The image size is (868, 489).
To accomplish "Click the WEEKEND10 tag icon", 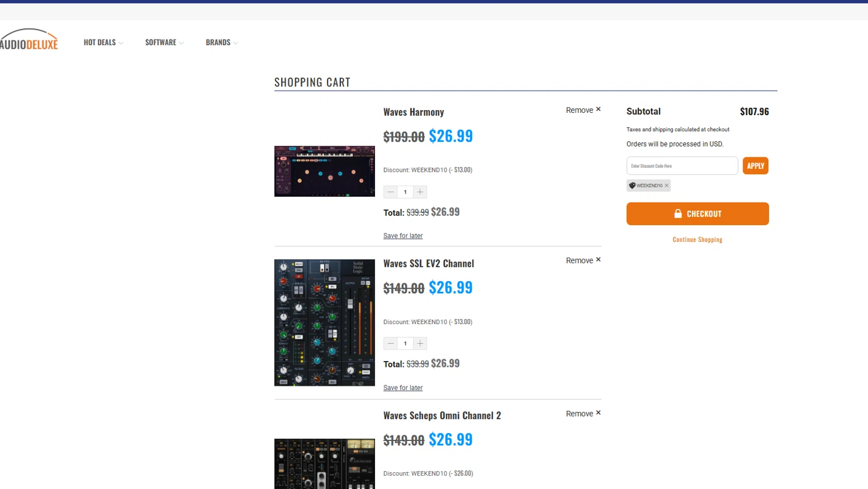I will (632, 186).
